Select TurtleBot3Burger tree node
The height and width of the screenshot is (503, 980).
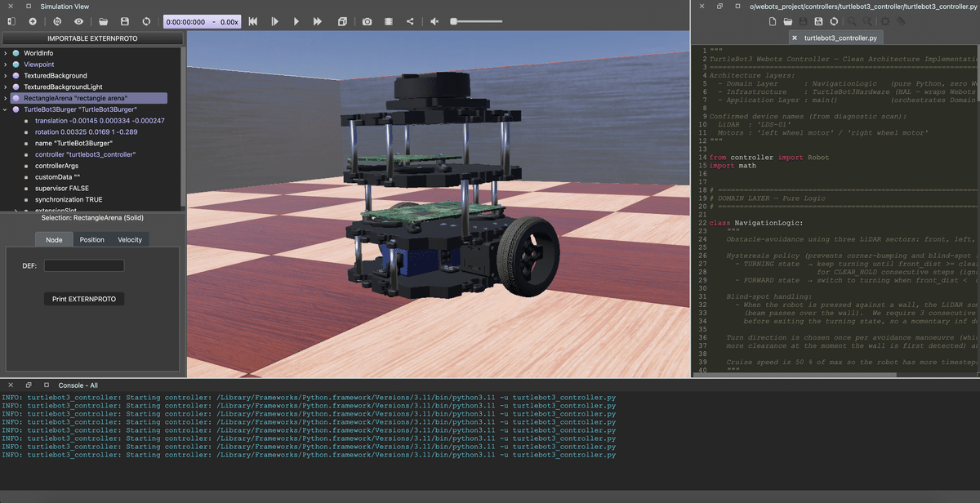(x=80, y=109)
